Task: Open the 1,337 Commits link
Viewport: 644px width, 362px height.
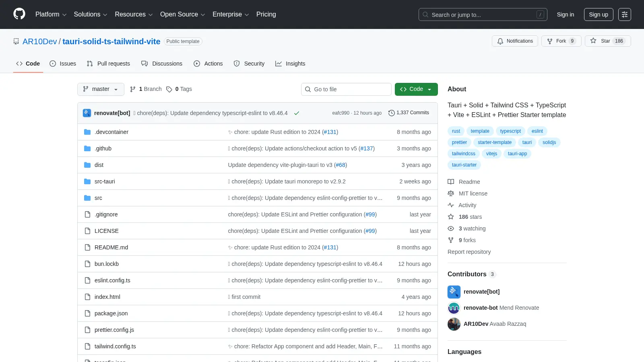Action: coord(409,113)
